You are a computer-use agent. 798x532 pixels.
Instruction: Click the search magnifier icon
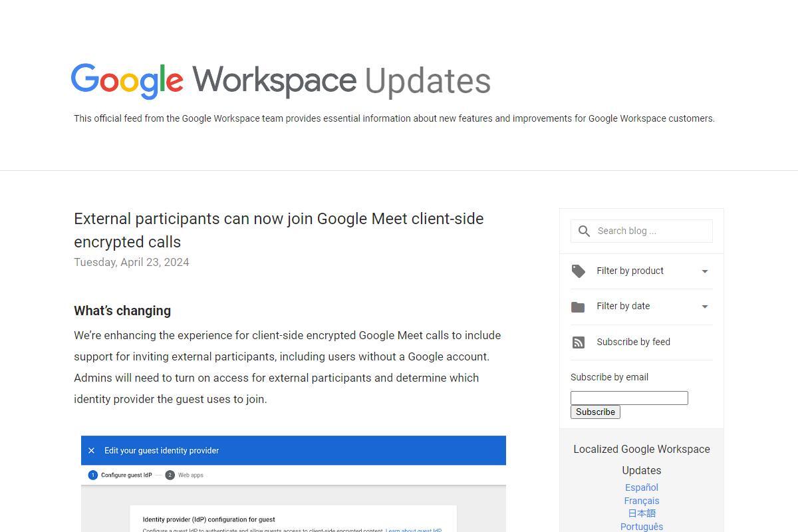click(584, 231)
